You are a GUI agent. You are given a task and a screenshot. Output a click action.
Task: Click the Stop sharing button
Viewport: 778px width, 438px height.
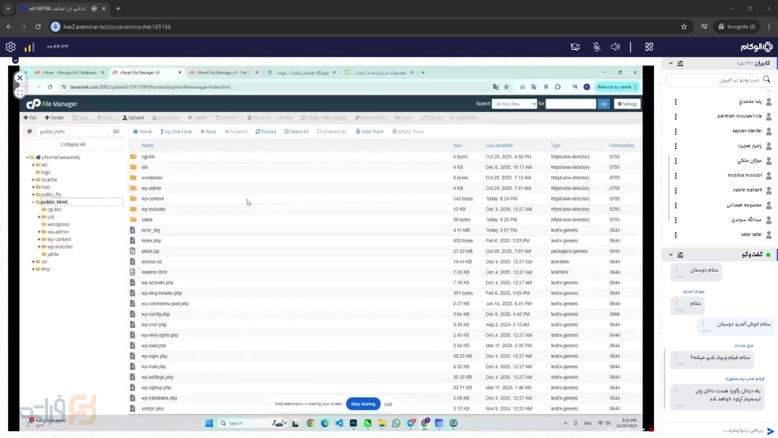(x=363, y=404)
